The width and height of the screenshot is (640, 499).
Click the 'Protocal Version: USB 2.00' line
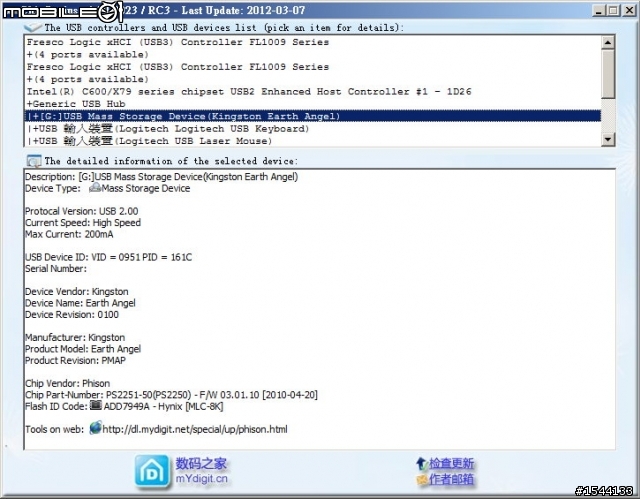pyautogui.click(x=82, y=211)
